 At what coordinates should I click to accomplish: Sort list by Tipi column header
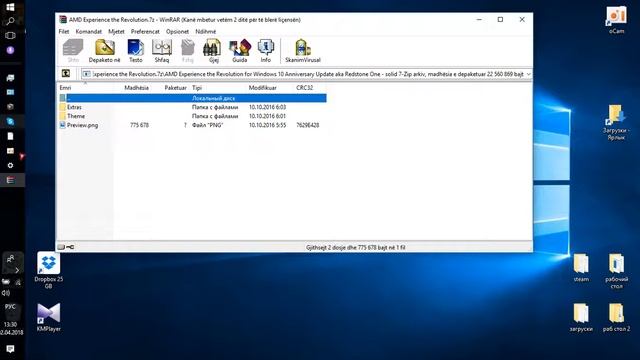(197, 88)
